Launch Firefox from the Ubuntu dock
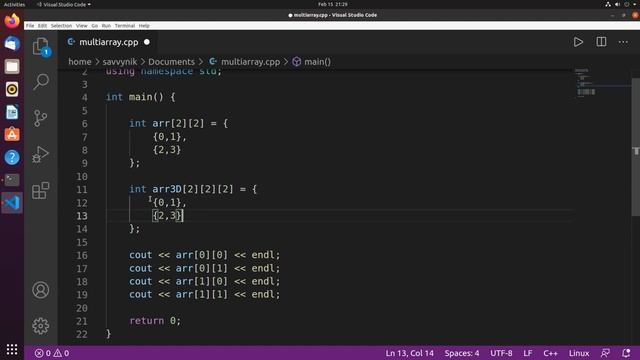The width and height of the screenshot is (640, 360). point(12,20)
